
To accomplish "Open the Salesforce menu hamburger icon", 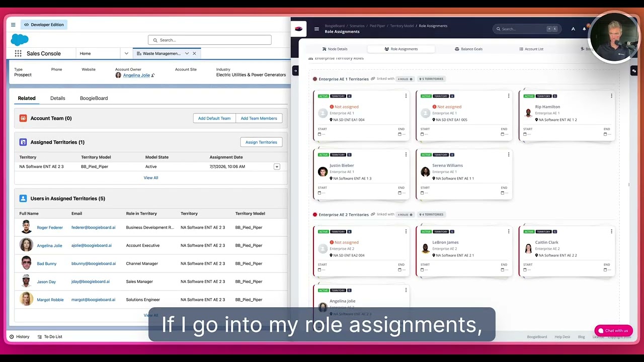I will (13, 25).
